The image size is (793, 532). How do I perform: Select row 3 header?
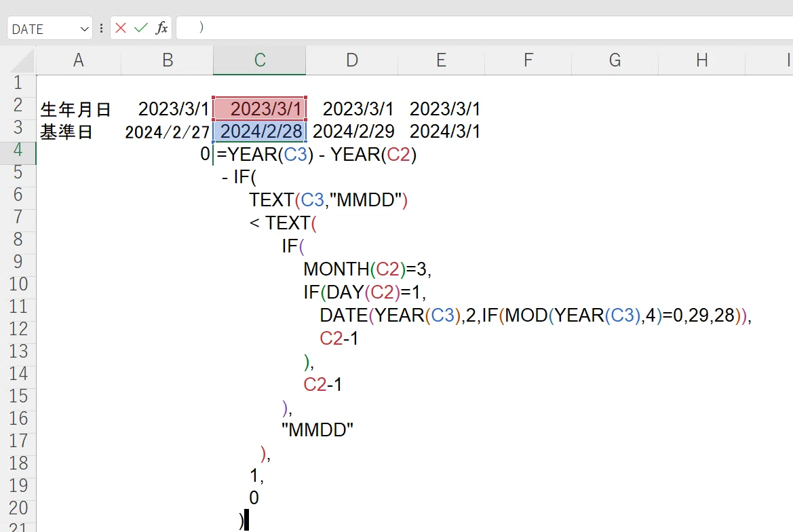(18, 128)
